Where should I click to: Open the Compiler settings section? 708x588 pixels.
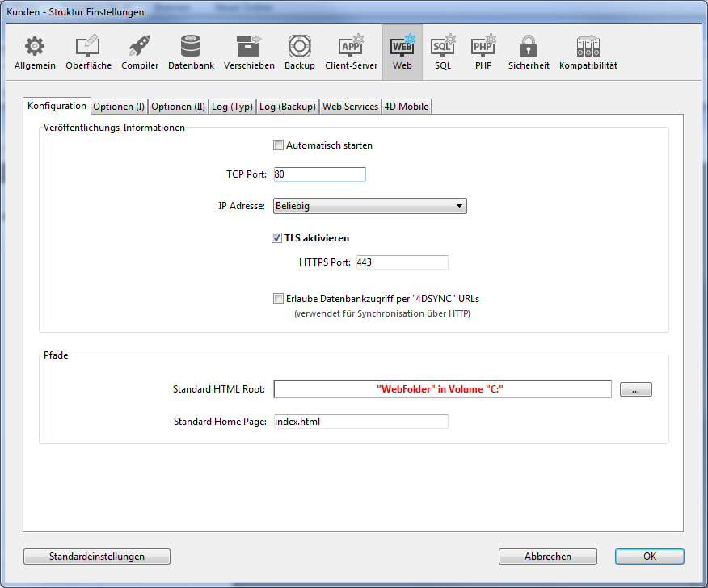click(x=140, y=52)
